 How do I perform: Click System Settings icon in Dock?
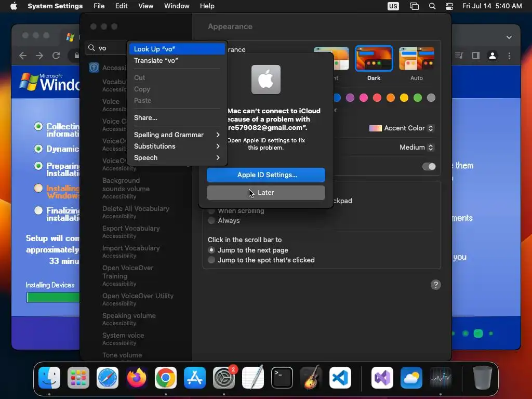[x=224, y=378]
